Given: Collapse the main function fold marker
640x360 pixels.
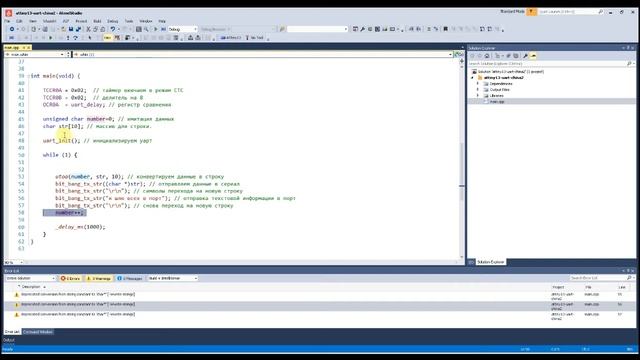Looking at the screenshot, I should pos(29,76).
